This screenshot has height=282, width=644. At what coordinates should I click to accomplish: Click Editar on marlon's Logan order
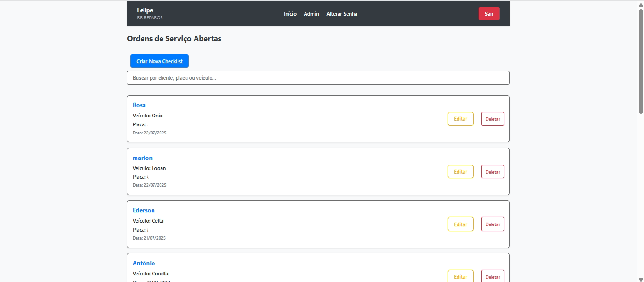460,172
